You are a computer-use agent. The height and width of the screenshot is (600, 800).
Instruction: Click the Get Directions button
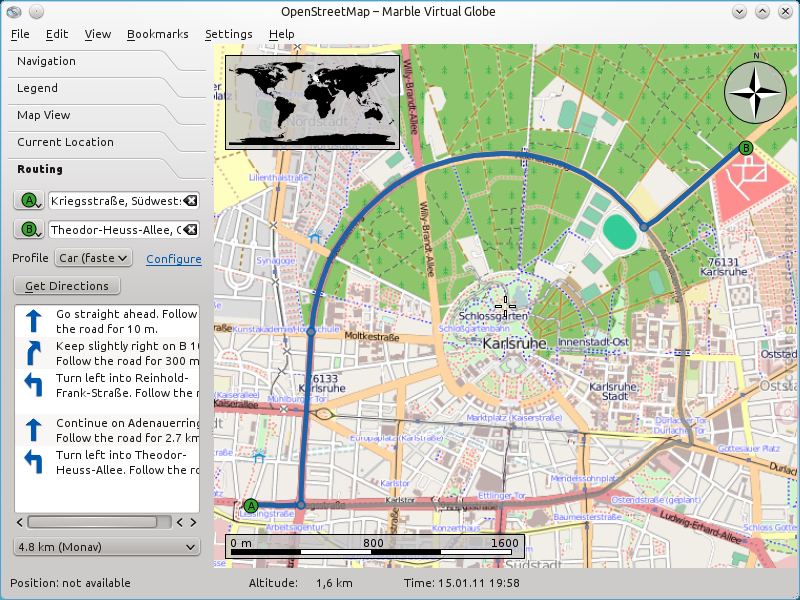pyautogui.click(x=67, y=286)
